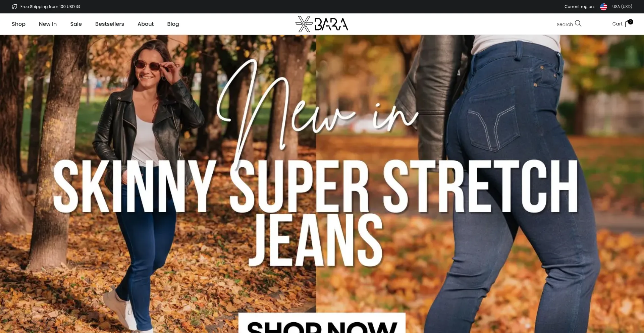This screenshot has width=644, height=333.
Task: Click the Cart text link
Action: pos(617,24)
